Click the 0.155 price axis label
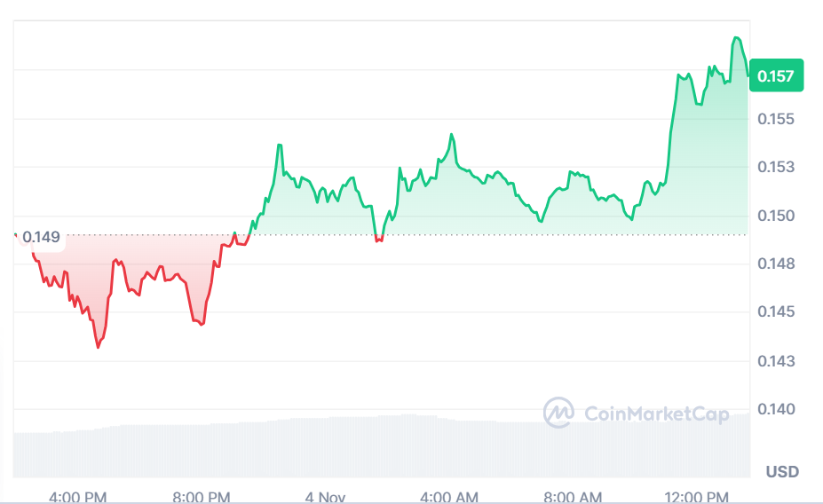 (776, 119)
